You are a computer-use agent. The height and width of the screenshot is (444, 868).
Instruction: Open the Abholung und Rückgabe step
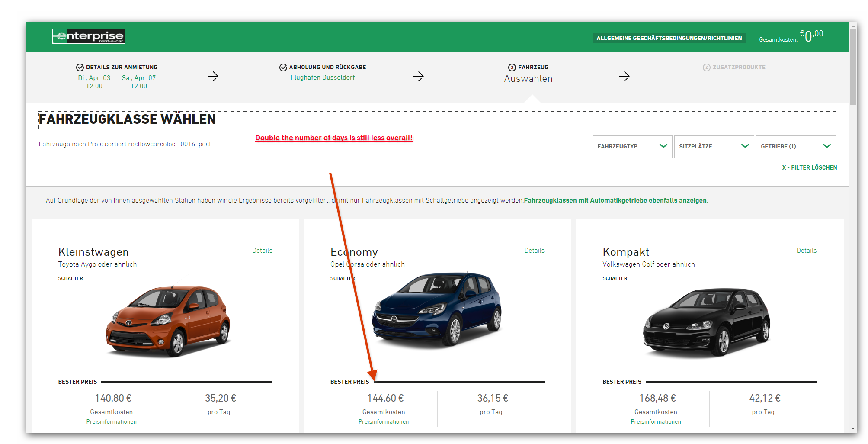click(x=327, y=68)
